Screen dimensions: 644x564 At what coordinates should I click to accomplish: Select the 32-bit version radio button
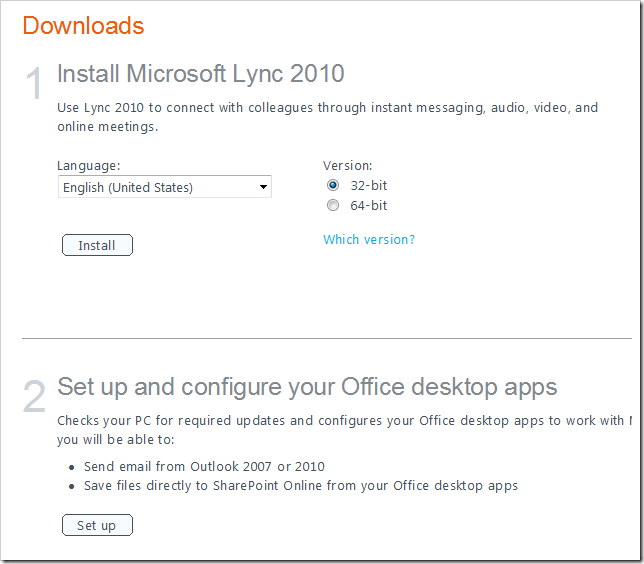(x=333, y=185)
